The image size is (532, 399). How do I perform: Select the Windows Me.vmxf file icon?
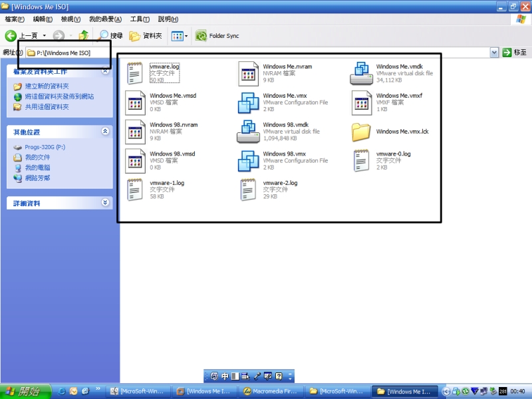[x=361, y=102]
